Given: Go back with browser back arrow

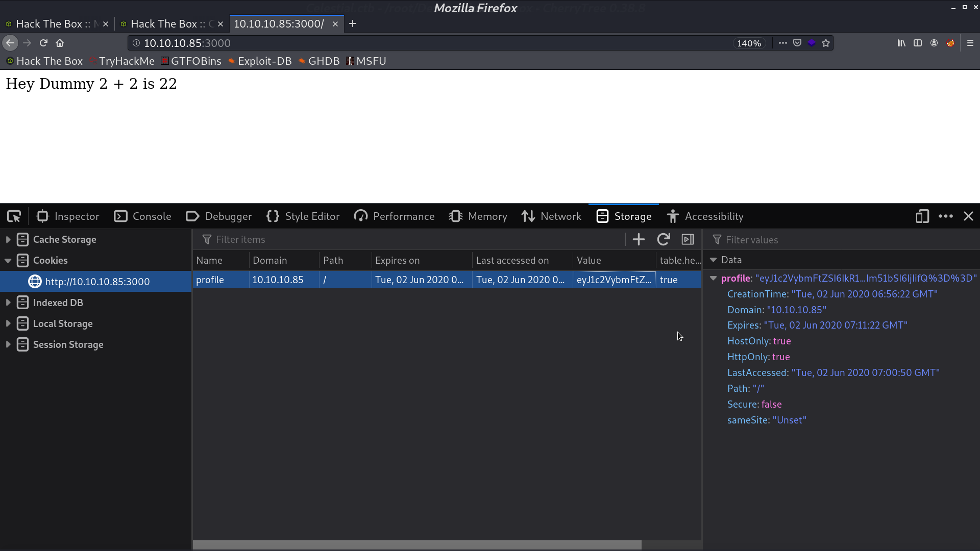Looking at the screenshot, I should point(10,43).
